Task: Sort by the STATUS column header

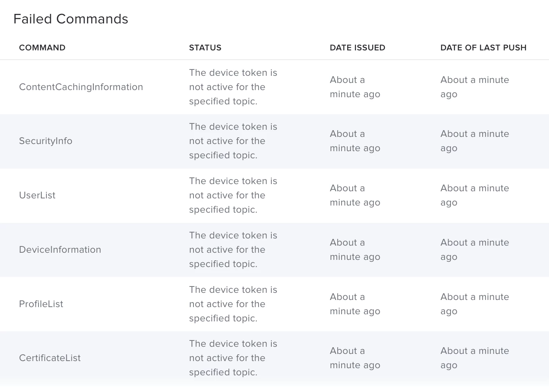Action: click(205, 48)
